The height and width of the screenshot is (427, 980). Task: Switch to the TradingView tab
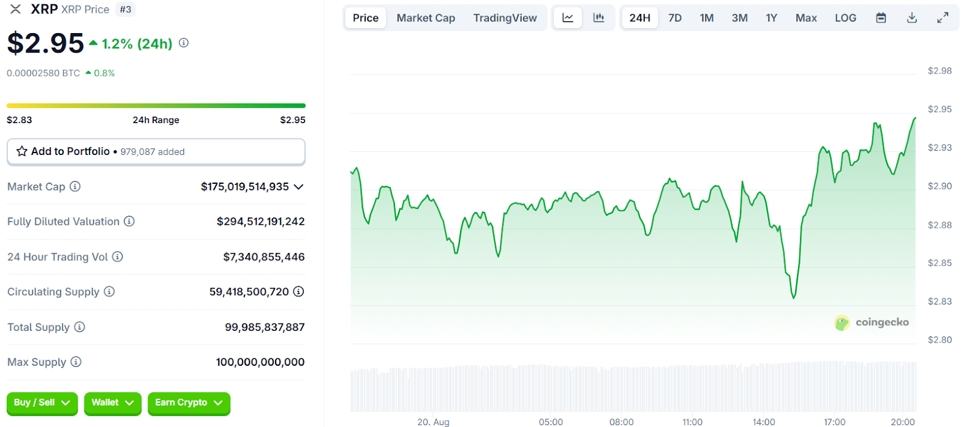tap(505, 18)
